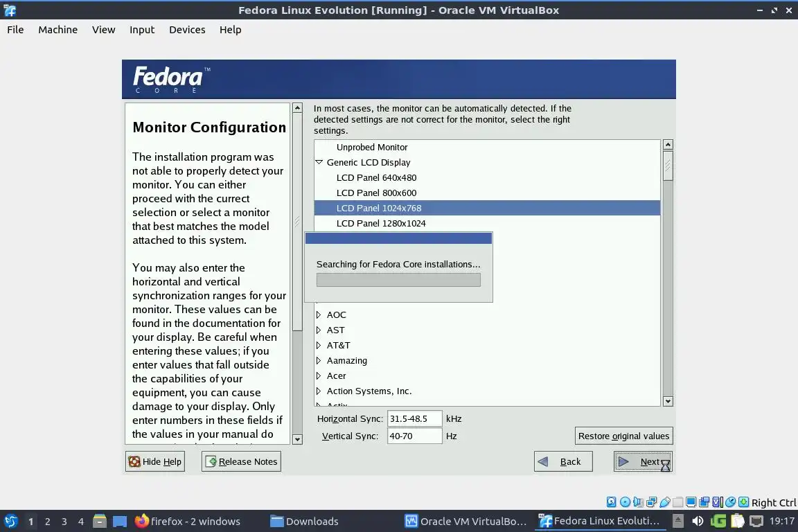Screen dimensions: 798x532
Task: Click the 19:17 taskbar clock
Action: [781, 521]
